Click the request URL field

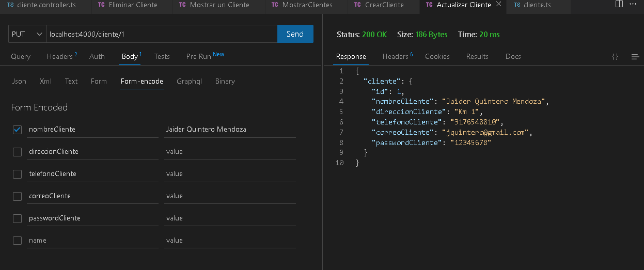(x=162, y=34)
